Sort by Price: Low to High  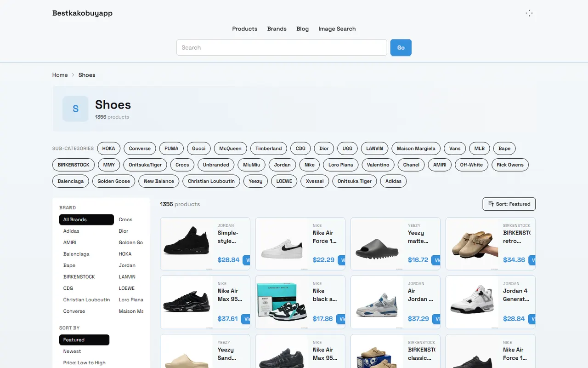85,363
